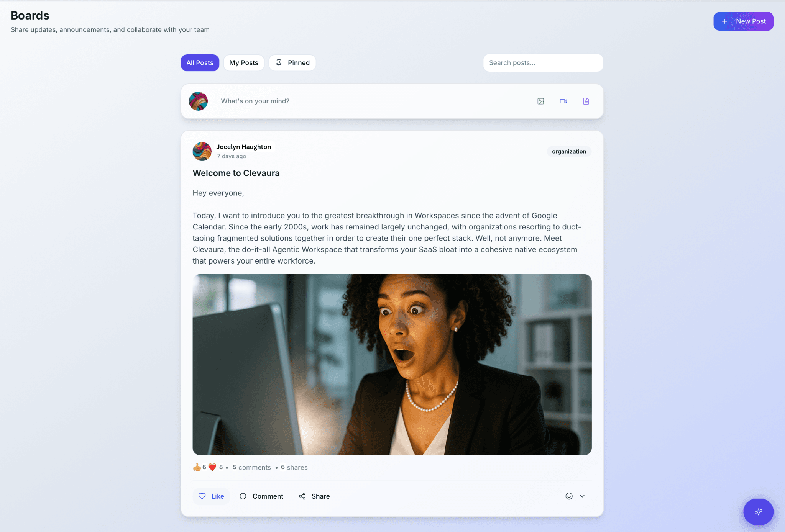Viewport: 785px width, 532px height.
Task: Switch to the My Posts tab
Action: pyautogui.click(x=244, y=63)
